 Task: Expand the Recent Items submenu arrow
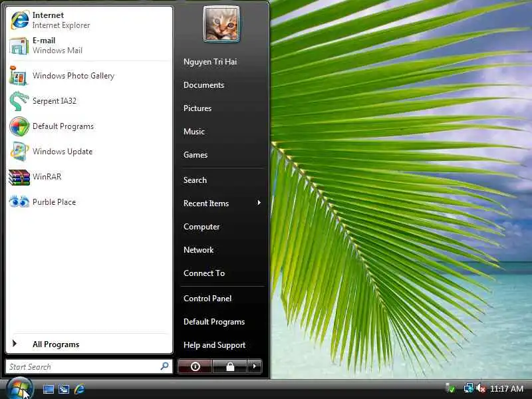(x=259, y=203)
